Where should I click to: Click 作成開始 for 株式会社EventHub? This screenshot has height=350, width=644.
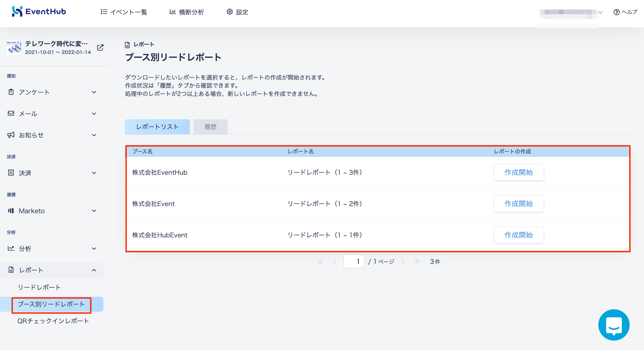[x=519, y=172]
